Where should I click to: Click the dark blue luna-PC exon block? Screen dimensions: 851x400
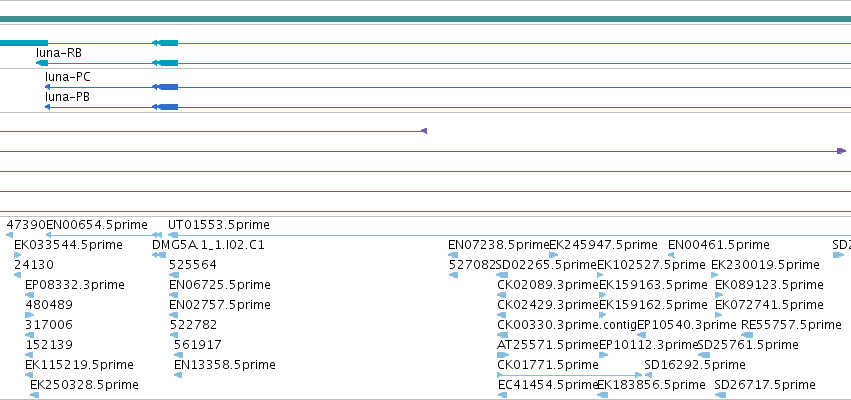[165, 87]
